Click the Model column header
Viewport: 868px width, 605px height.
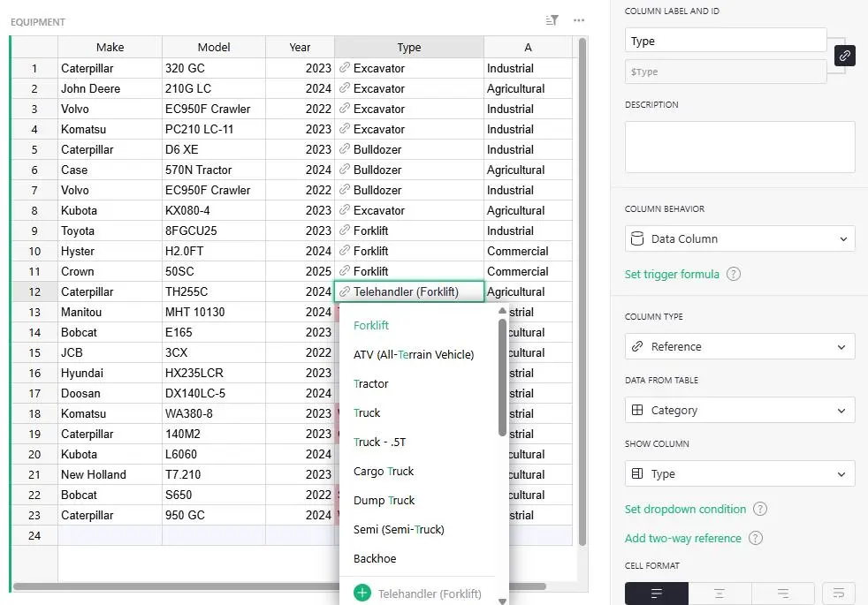click(214, 47)
